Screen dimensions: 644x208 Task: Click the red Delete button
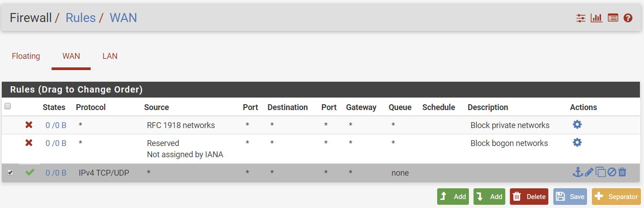(x=529, y=196)
